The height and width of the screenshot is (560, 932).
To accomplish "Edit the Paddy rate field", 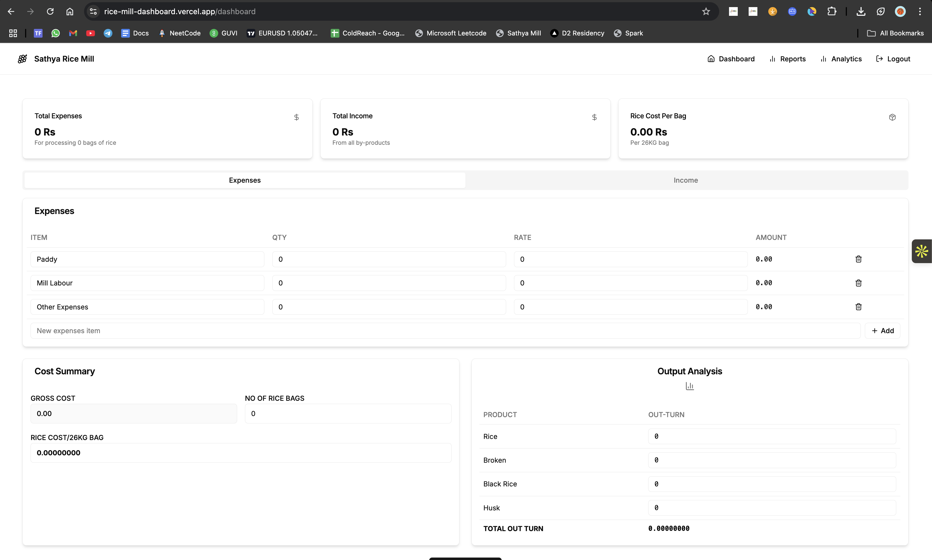I will point(631,259).
